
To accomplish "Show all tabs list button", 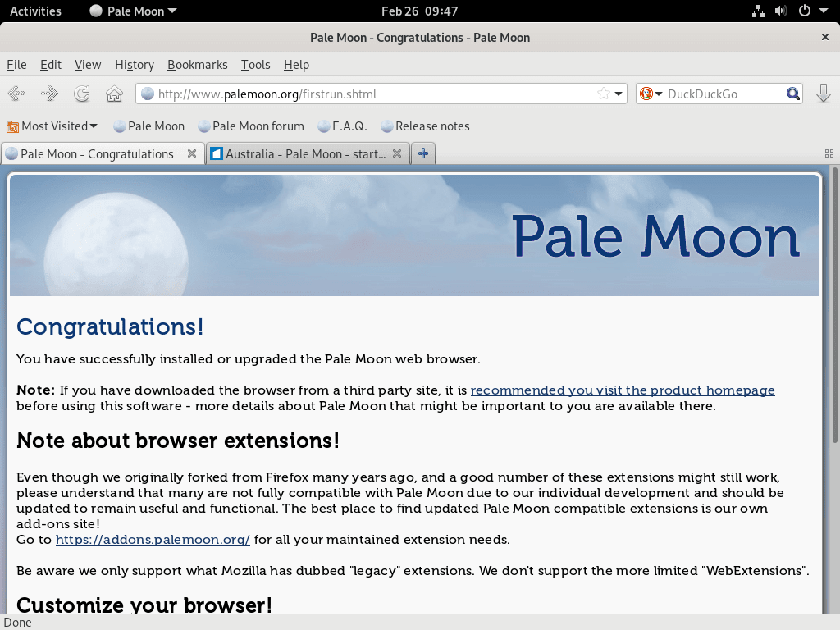I will click(x=829, y=153).
